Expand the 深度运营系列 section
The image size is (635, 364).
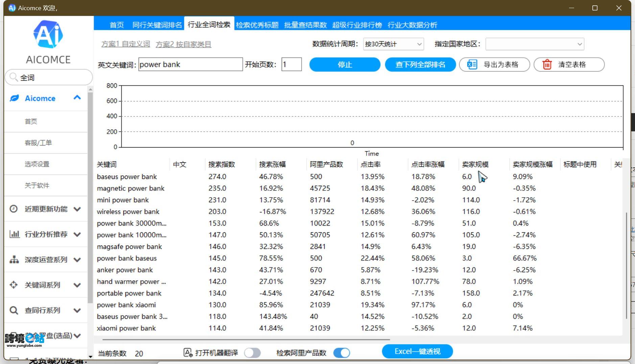[77, 260]
